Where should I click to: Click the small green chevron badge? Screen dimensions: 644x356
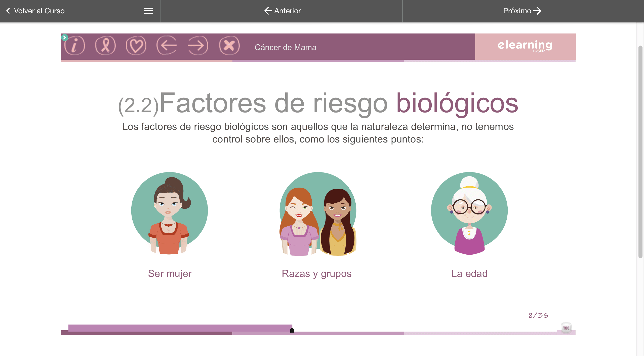click(64, 38)
